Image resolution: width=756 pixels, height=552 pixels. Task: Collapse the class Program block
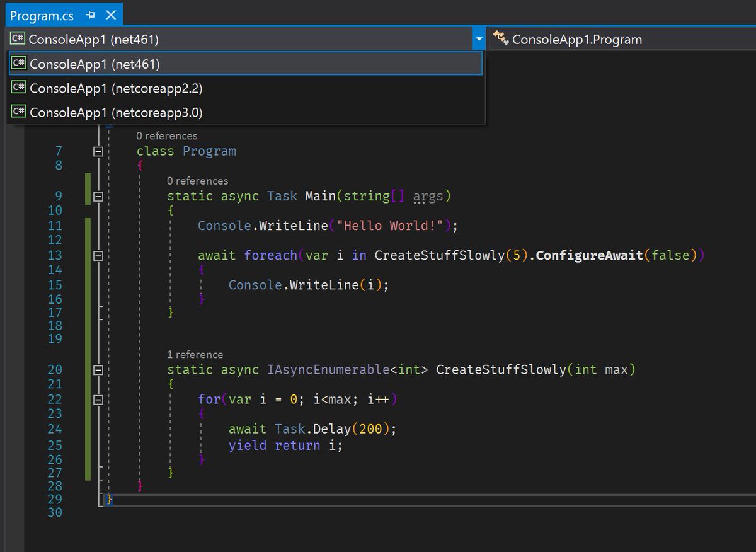tap(98, 151)
